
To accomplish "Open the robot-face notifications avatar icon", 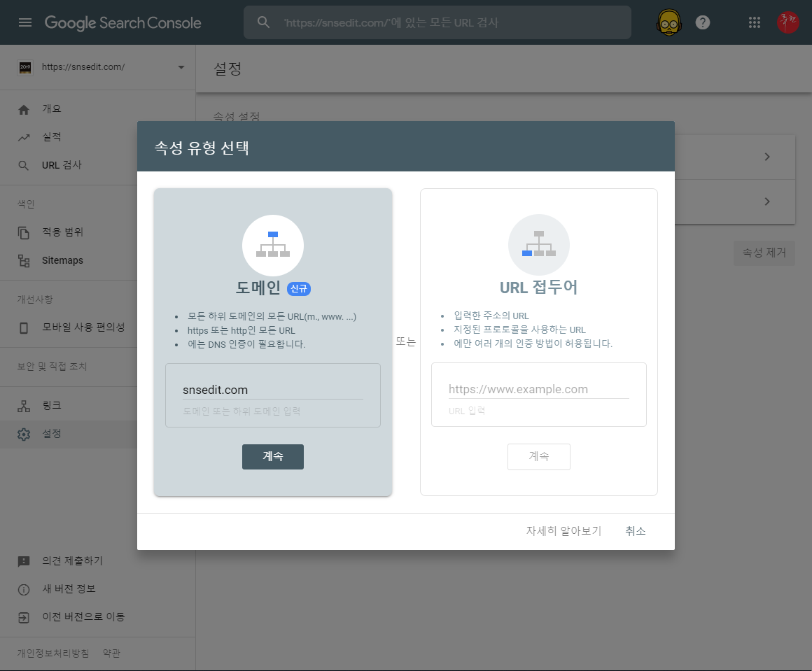I will pyautogui.click(x=668, y=22).
